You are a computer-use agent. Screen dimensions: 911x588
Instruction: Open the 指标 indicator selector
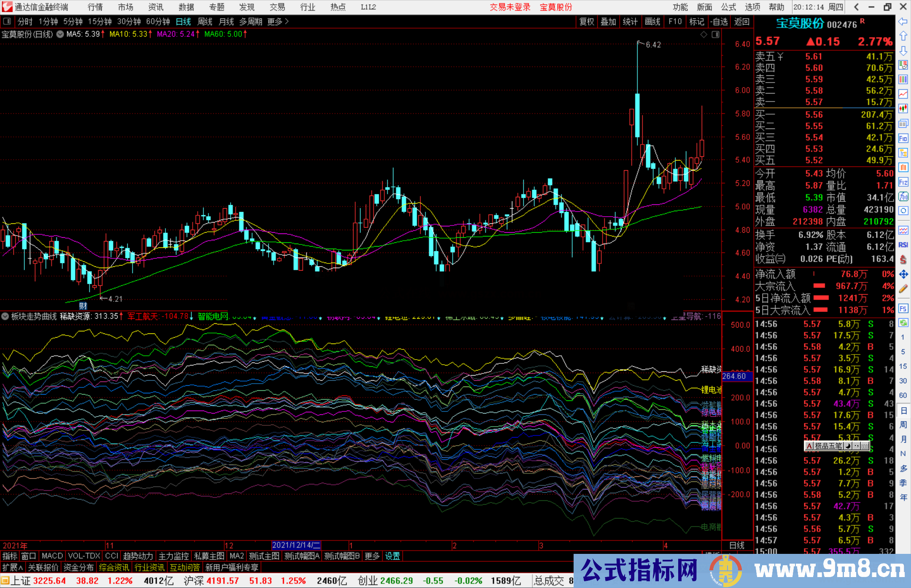click(10, 556)
